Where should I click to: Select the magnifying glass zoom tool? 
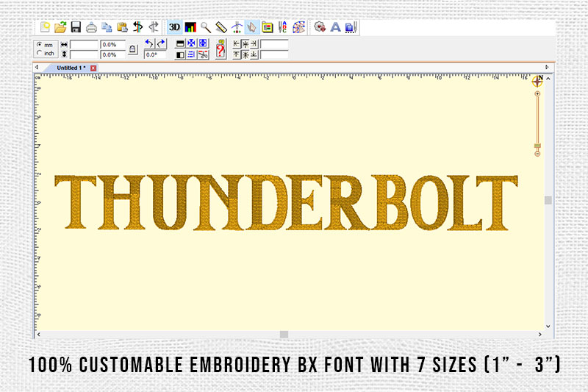point(206,27)
